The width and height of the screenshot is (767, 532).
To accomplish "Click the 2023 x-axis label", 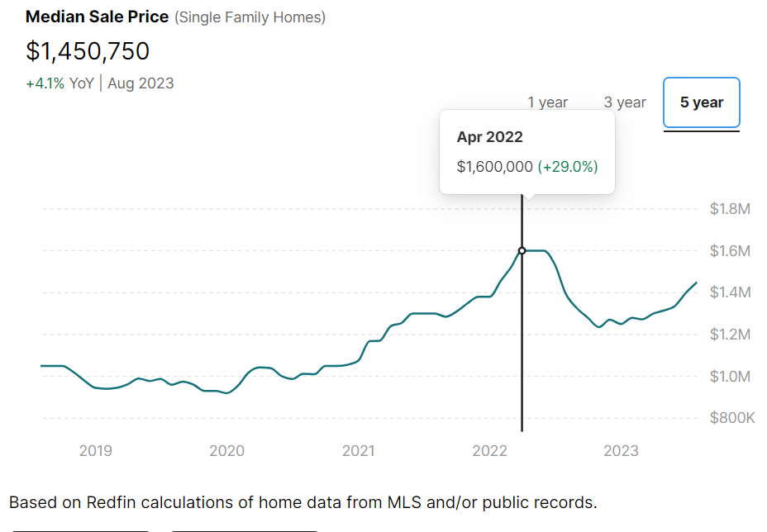I will point(621,451).
